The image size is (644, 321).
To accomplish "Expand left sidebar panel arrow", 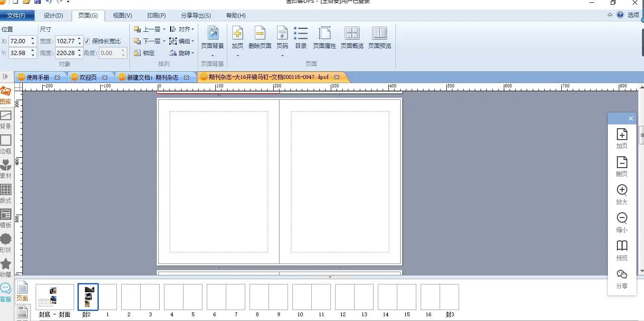I will coord(6,76).
